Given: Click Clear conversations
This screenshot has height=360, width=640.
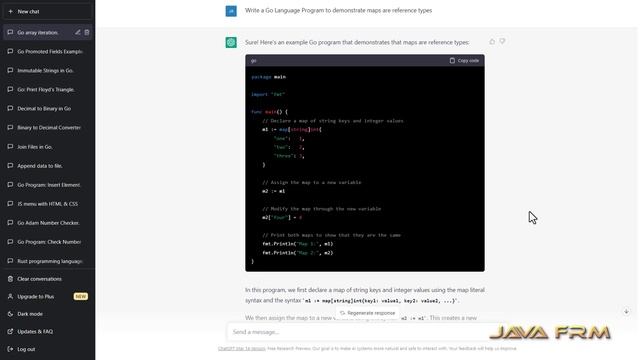Looking at the screenshot, I should click(x=47, y=279).
